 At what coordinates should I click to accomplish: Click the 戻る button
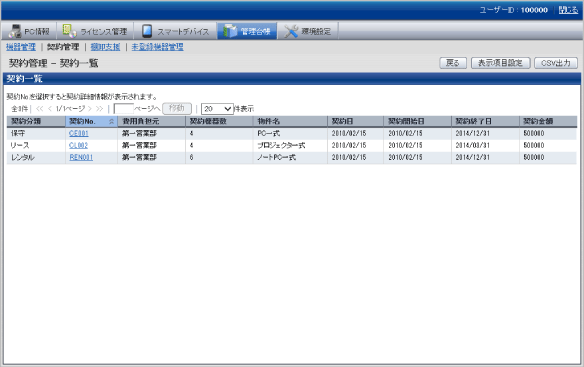(x=453, y=63)
